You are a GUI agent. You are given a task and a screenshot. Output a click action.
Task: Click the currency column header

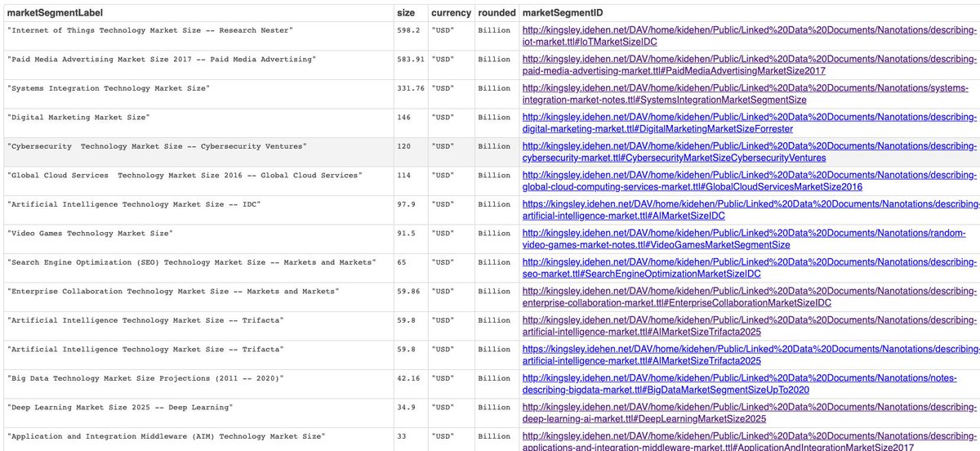(451, 13)
